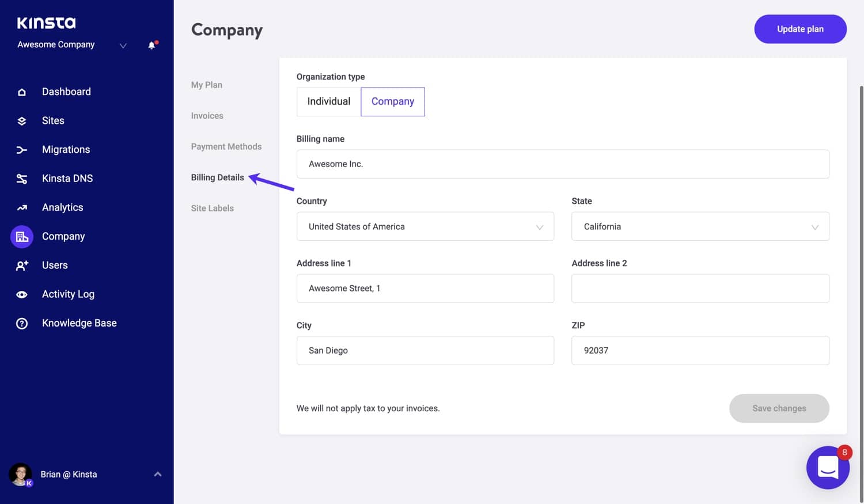Click the Migrations arrow icon
The height and width of the screenshot is (504, 864).
click(x=22, y=150)
